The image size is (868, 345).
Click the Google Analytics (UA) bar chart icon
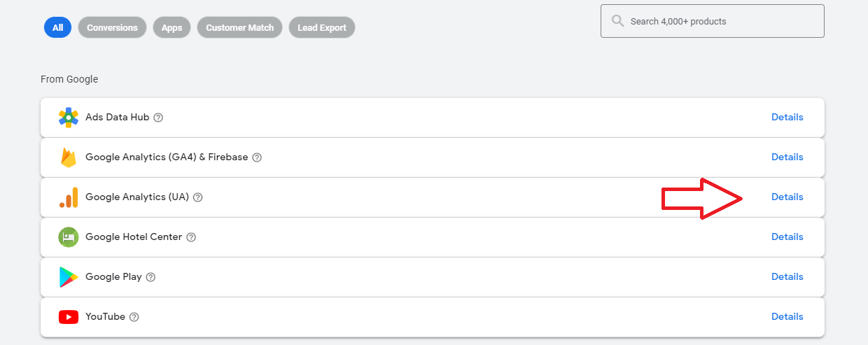click(x=69, y=197)
